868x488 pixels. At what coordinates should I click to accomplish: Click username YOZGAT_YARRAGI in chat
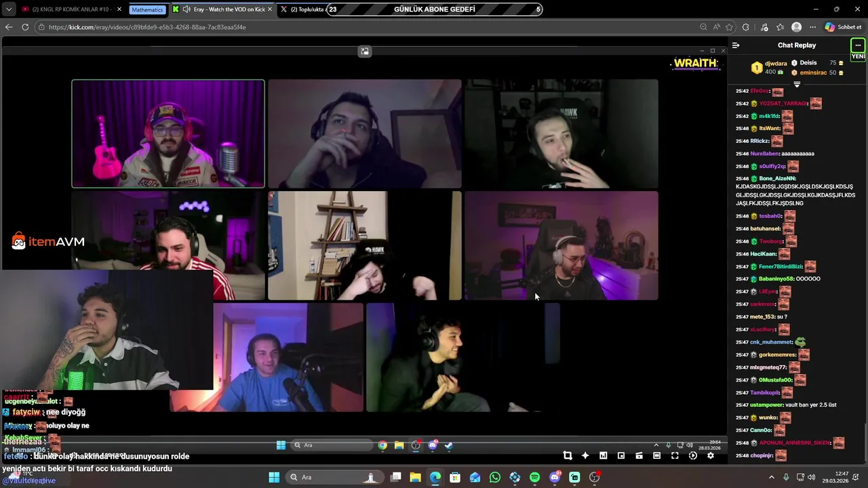point(783,104)
